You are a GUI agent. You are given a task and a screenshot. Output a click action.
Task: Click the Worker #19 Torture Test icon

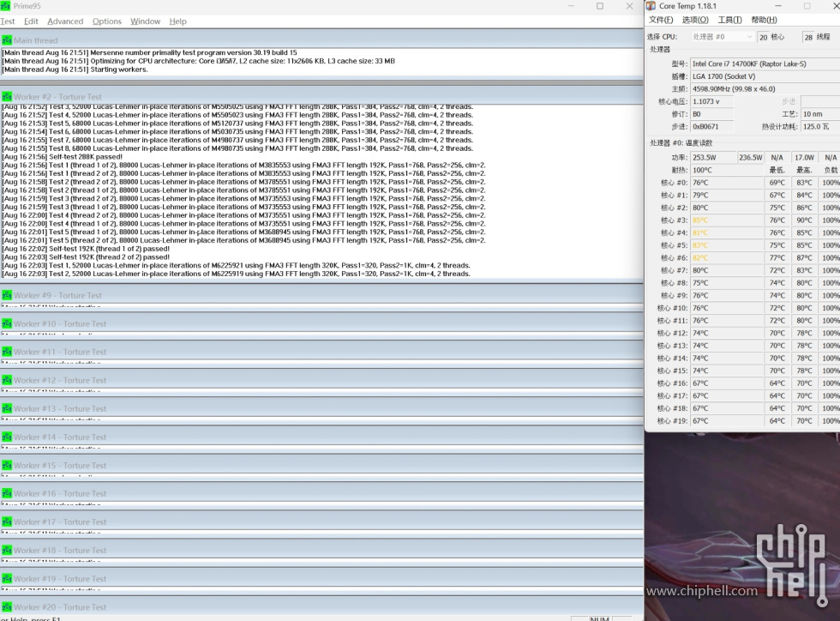(7, 579)
